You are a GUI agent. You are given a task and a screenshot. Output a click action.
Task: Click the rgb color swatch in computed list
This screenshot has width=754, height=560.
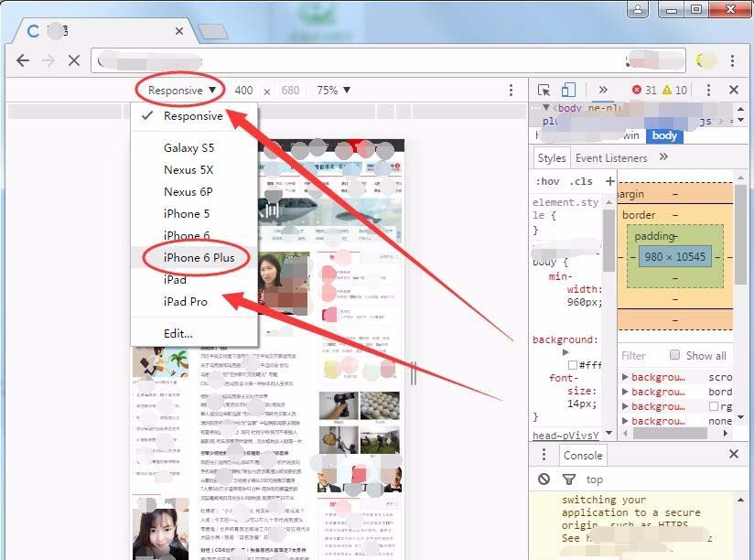pos(714,406)
